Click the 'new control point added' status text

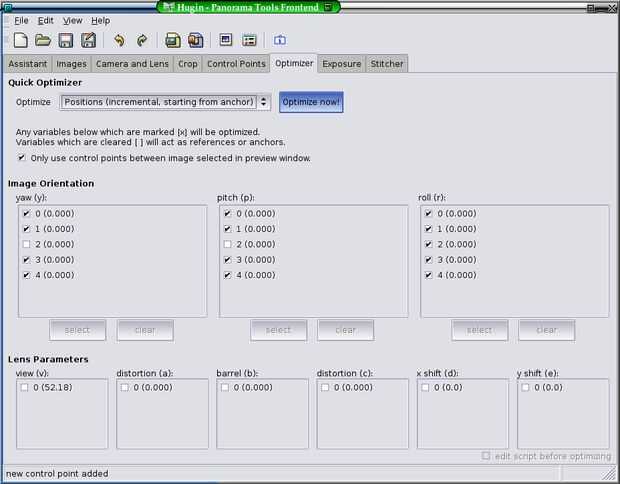57,474
